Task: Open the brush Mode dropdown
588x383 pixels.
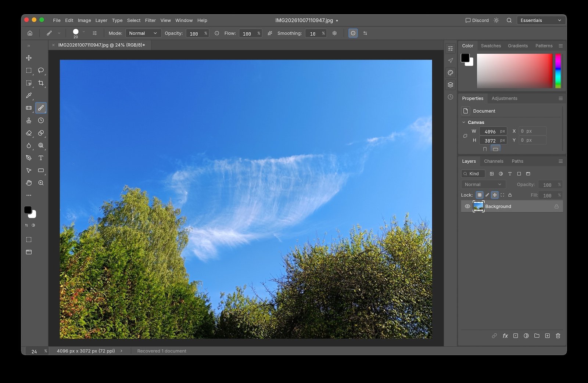Action: point(143,33)
